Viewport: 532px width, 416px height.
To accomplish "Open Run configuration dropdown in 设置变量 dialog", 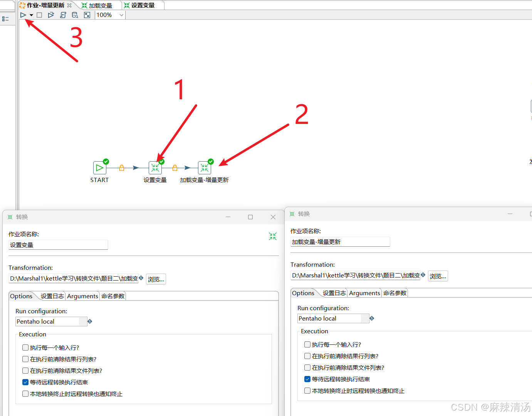I will 51,321.
